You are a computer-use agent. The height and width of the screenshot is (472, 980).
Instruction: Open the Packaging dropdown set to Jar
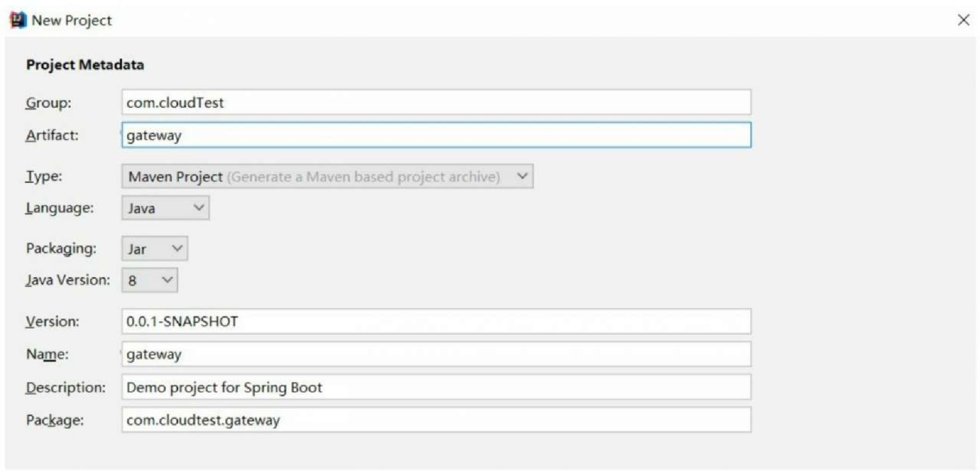(x=154, y=248)
